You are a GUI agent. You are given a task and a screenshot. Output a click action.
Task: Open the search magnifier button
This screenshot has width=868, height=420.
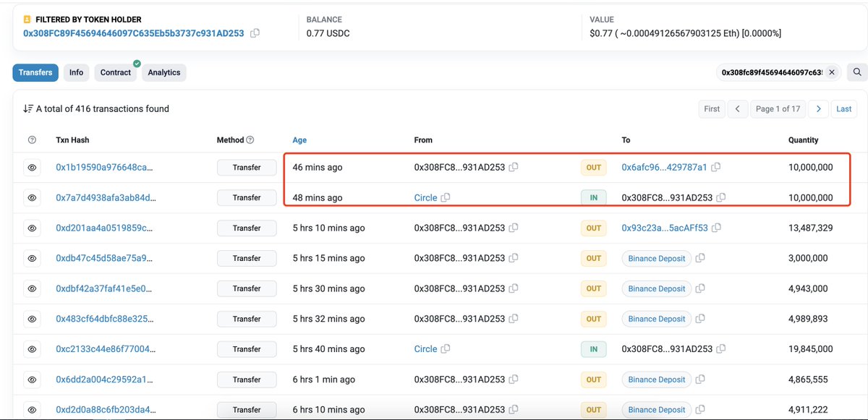[x=856, y=72]
